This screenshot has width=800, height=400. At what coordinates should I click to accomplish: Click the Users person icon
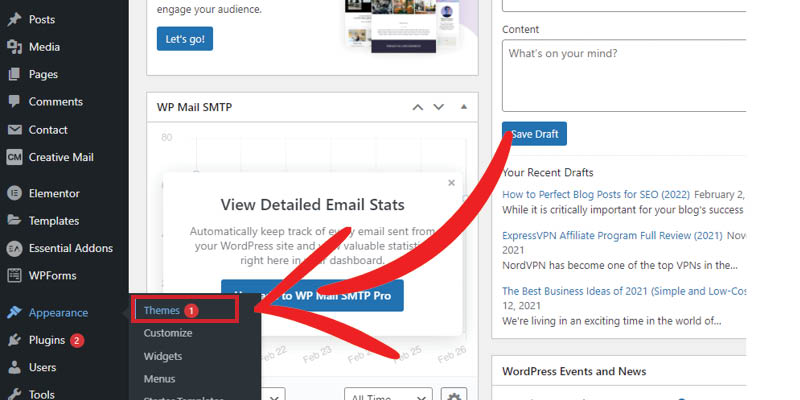coord(14,367)
